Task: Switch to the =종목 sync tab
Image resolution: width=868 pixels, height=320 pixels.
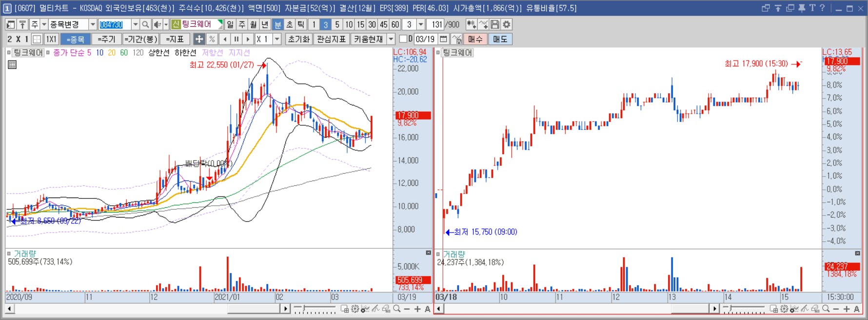Action: coord(76,39)
